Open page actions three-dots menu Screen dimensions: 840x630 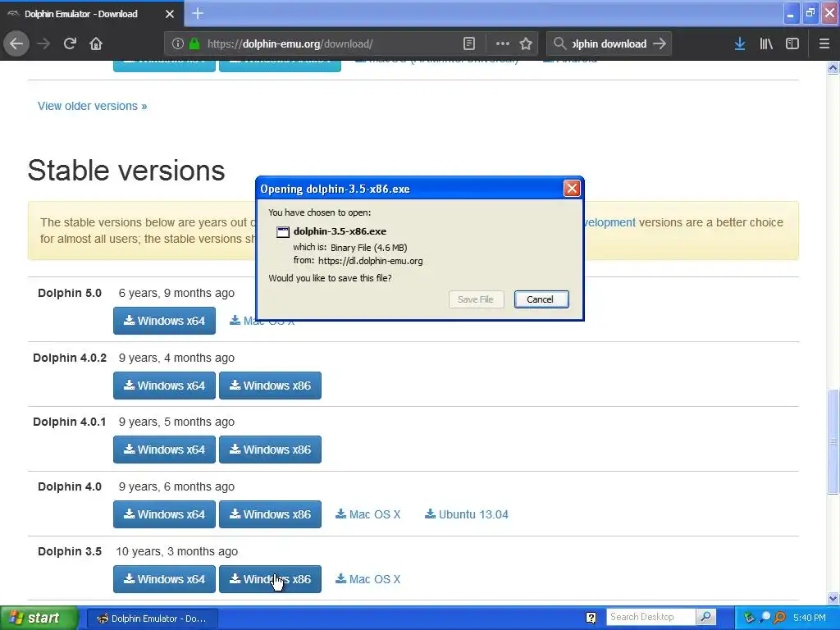(x=503, y=44)
